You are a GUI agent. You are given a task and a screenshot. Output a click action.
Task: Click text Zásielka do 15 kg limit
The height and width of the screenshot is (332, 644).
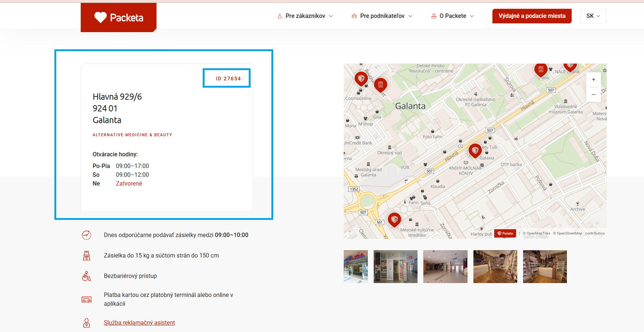click(161, 256)
